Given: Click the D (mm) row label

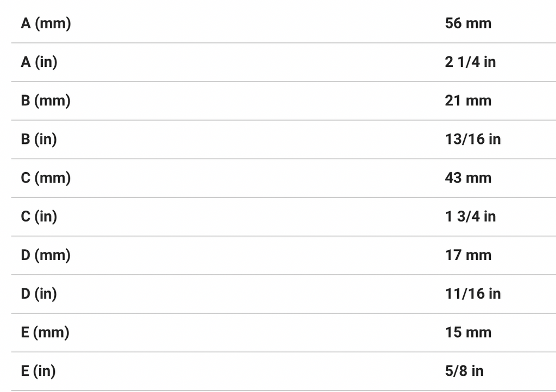Looking at the screenshot, I should (x=46, y=255).
